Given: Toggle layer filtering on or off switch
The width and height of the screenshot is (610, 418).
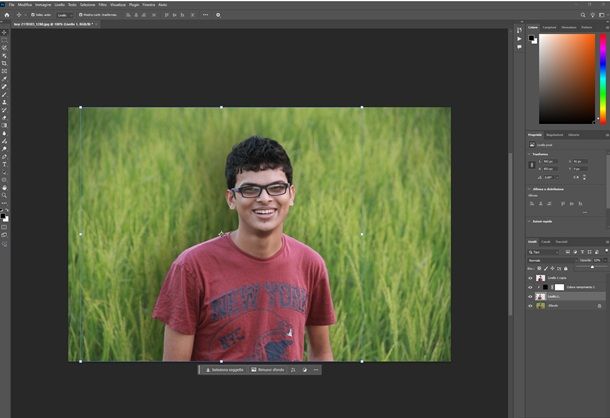Looking at the screenshot, I should coord(606,251).
